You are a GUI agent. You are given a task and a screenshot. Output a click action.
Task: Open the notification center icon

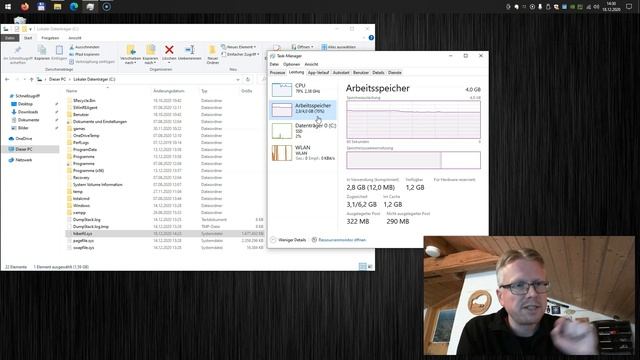pos(629,7)
